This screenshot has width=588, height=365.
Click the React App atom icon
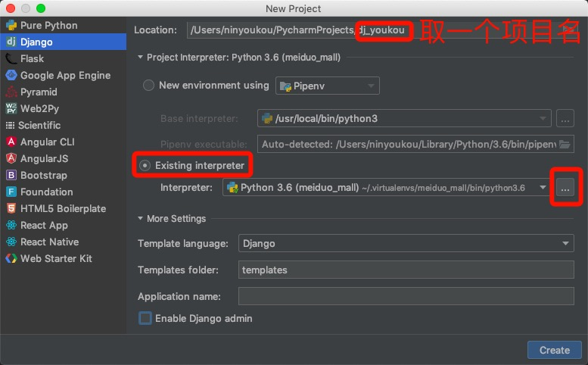(11, 225)
